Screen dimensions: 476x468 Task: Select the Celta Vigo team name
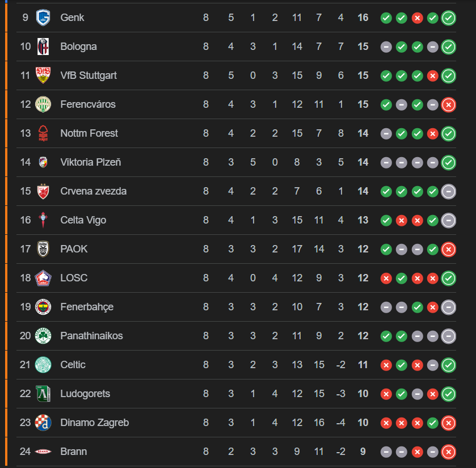(83, 220)
